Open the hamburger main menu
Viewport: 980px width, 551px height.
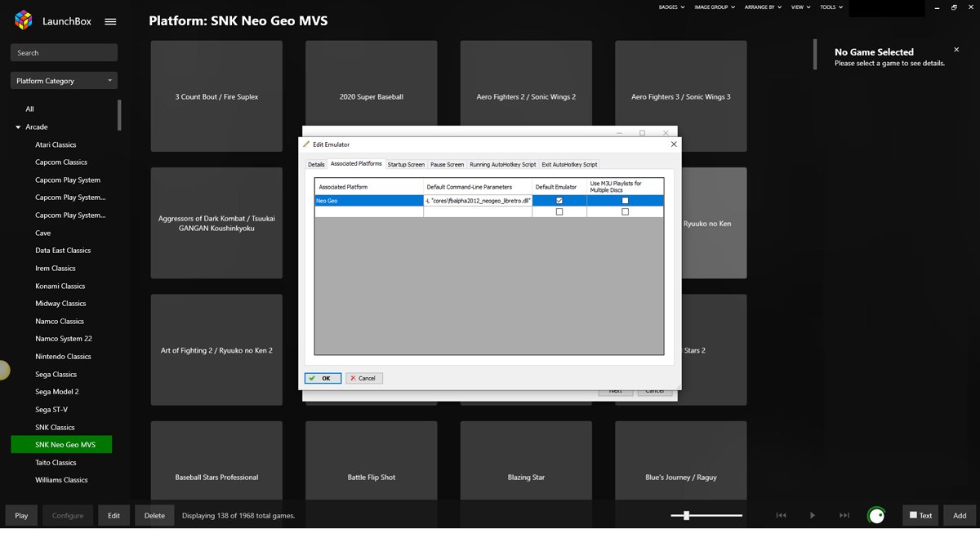pos(111,22)
